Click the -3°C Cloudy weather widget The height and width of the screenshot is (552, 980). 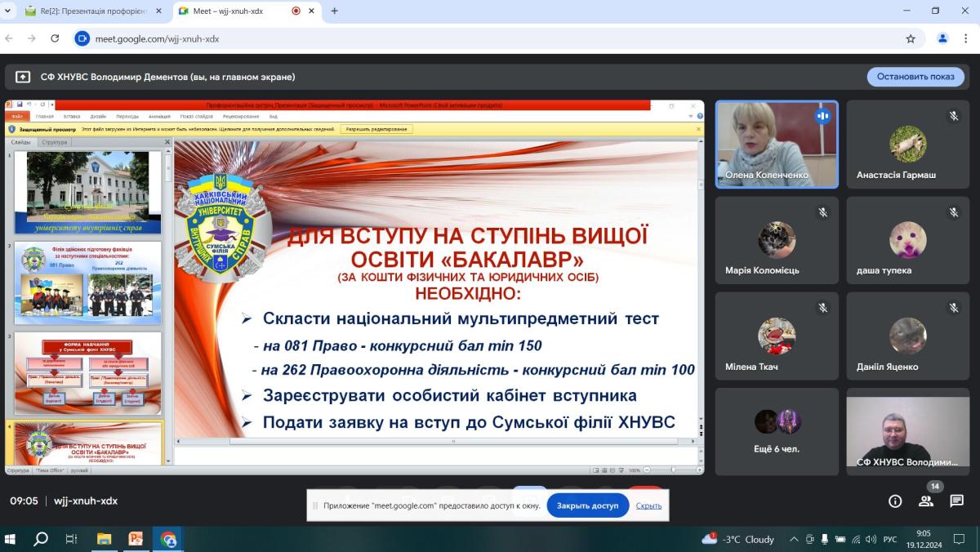point(738,539)
